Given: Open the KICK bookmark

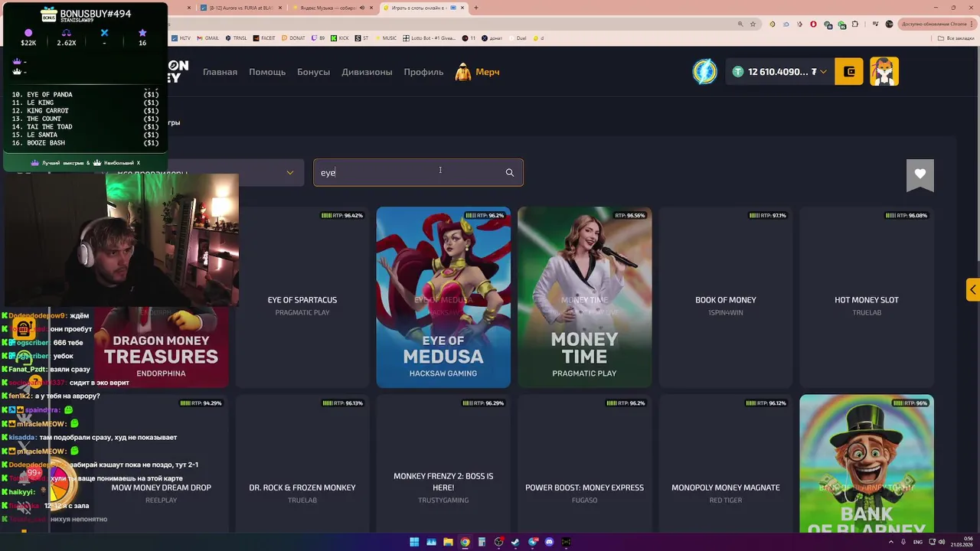Looking at the screenshot, I should [340, 38].
